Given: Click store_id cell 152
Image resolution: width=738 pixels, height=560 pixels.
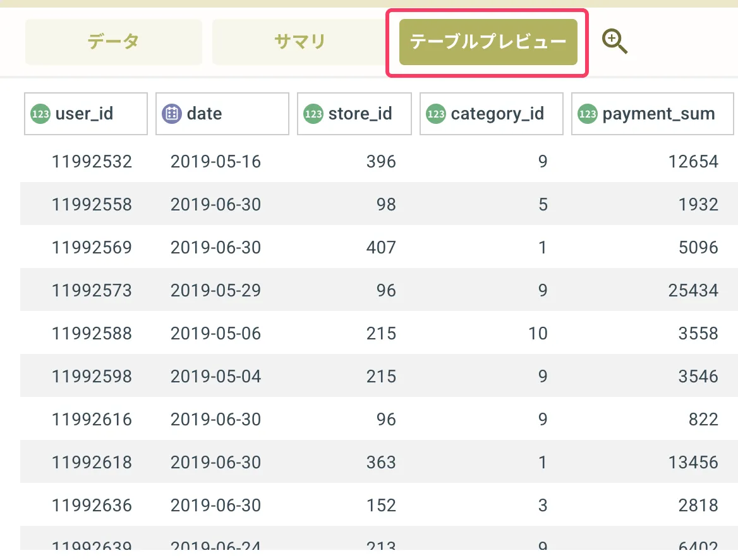Looking at the screenshot, I should [x=381, y=506].
